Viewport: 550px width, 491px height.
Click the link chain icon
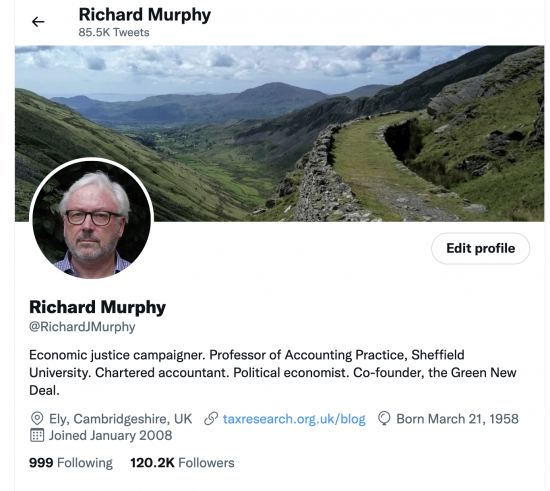pos(211,419)
